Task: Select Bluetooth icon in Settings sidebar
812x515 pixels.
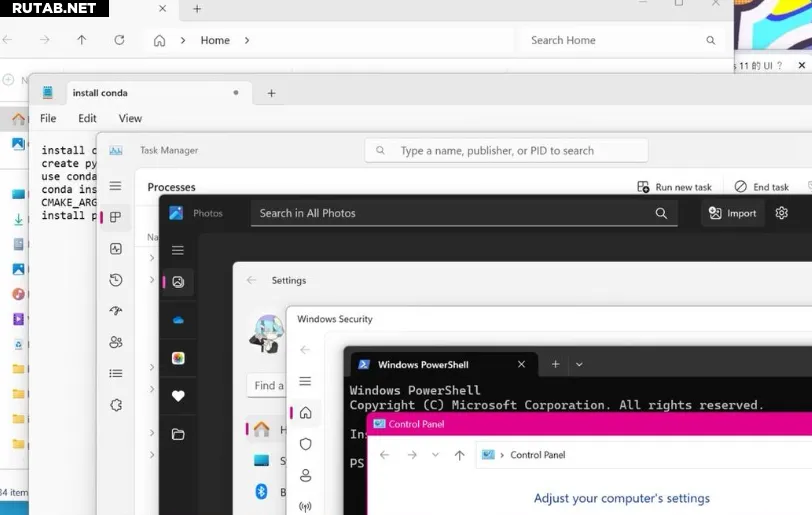Action: (262, 491)
